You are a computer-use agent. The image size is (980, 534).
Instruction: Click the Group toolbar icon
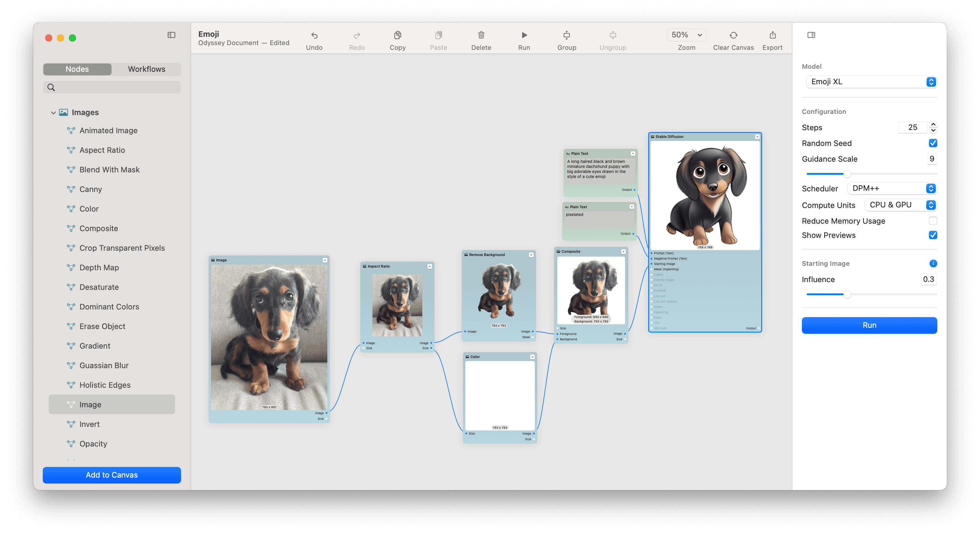pos(566,39)
